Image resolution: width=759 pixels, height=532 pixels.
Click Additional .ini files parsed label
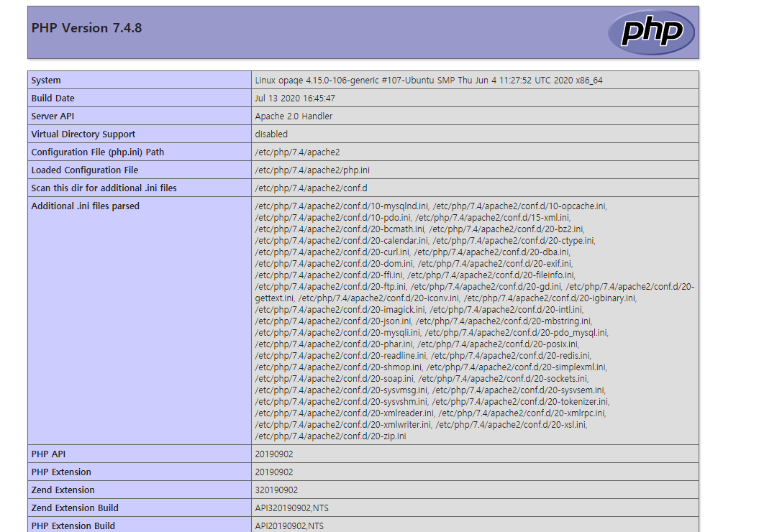[x=85, y=206]
